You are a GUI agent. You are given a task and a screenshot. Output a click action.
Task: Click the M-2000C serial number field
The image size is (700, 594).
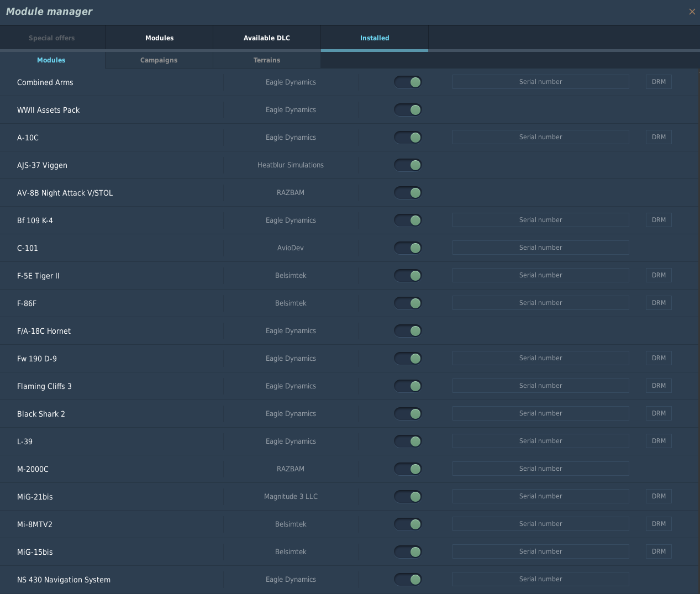tap(540, 469)
